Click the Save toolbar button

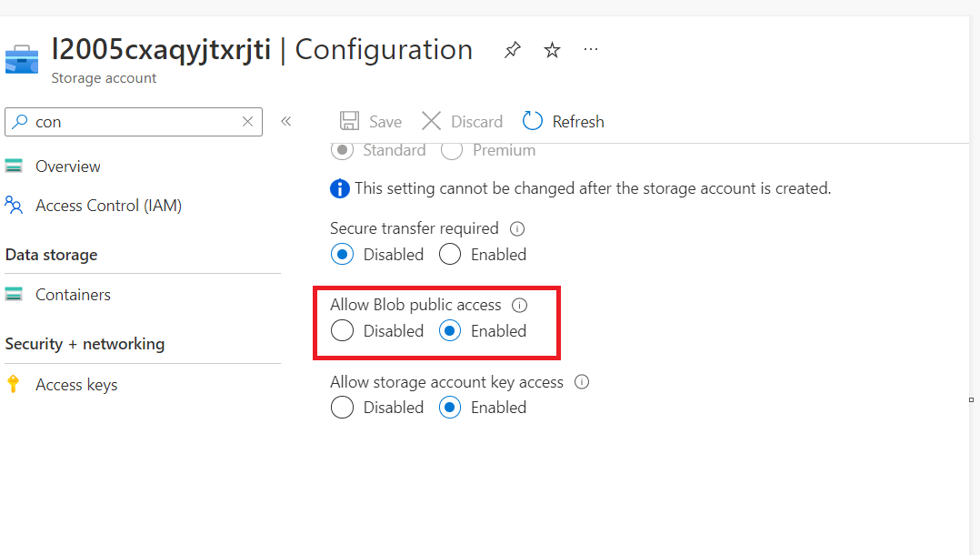[371, 122]
